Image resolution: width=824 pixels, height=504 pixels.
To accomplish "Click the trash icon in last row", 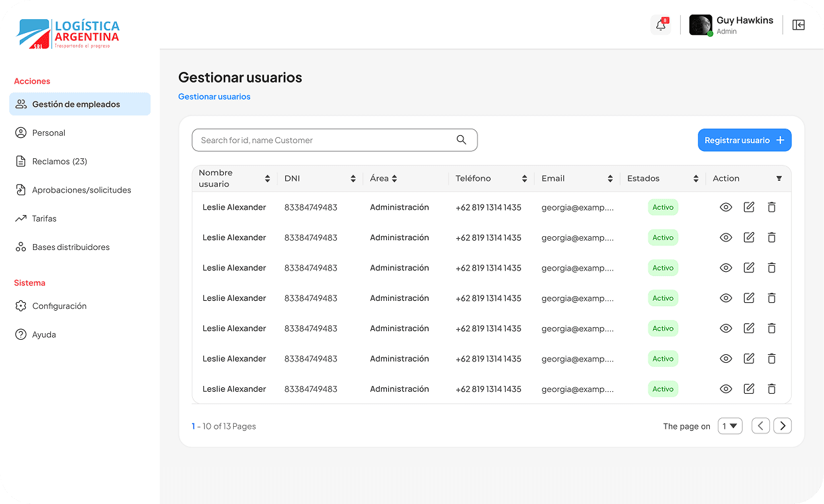I will [x=771, y=389].
